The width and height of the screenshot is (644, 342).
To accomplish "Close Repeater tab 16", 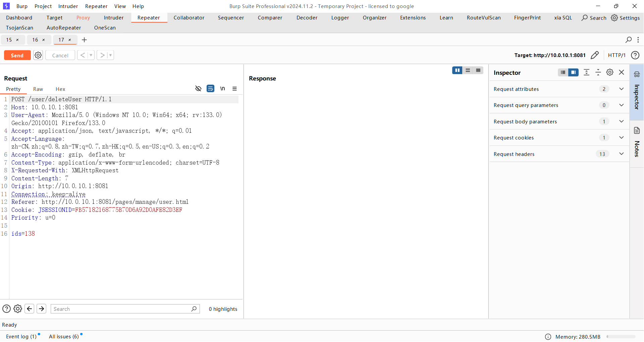I will 44,40.
